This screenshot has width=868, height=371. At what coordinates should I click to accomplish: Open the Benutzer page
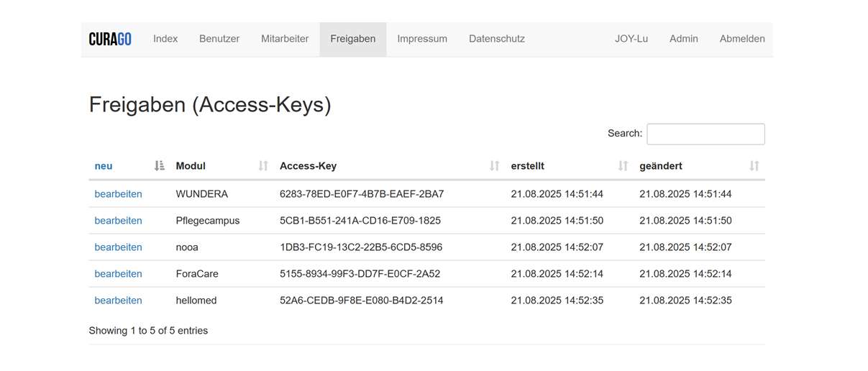tap(219, 39)
